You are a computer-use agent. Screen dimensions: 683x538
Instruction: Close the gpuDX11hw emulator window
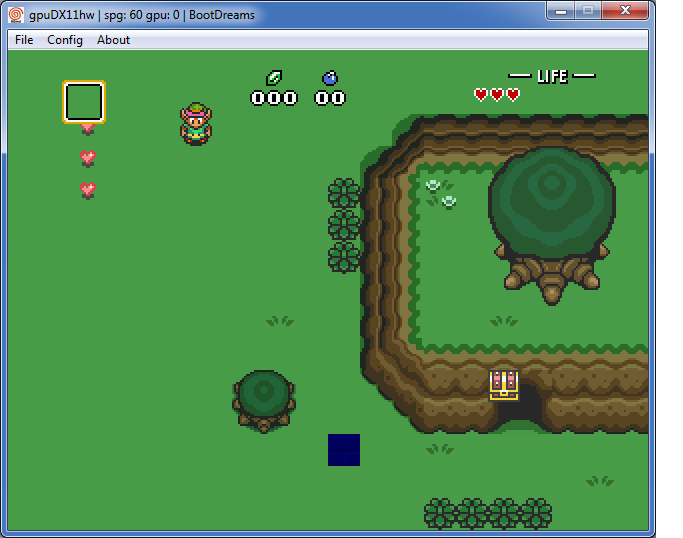click(626, 10)
